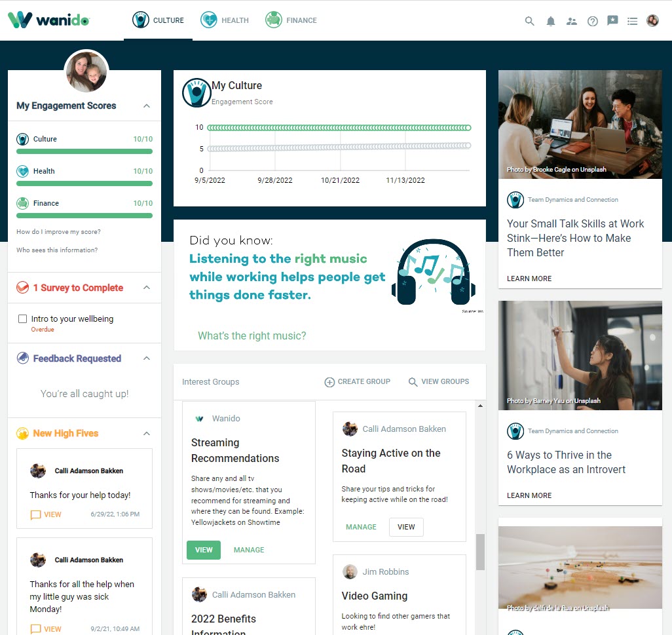Collapse the New High Fives section
This screenshot has width=672, height=635.
147,433
